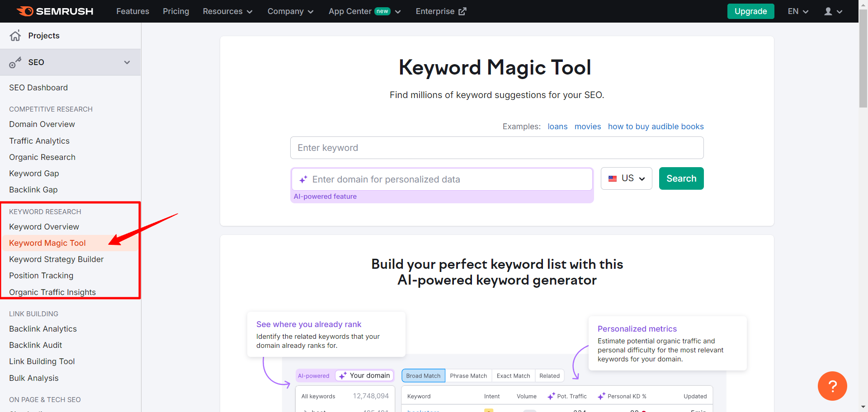Open the EN language selector

click(798, 11)
